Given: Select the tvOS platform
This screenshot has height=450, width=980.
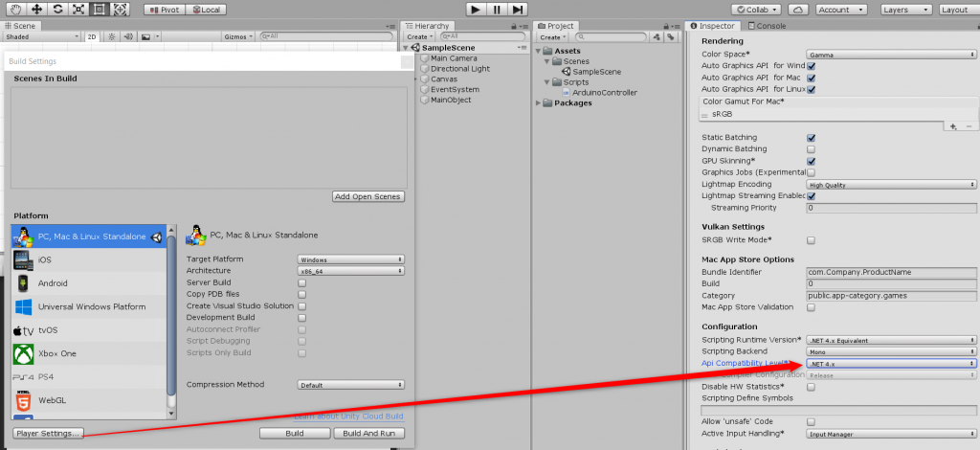Looking at the screenshot, I should click(89, 330).
